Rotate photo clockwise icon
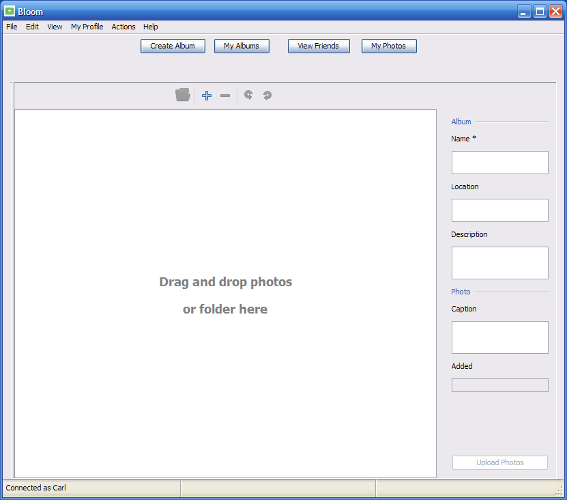This screenshot has height=500, width=567. (267, 95)
